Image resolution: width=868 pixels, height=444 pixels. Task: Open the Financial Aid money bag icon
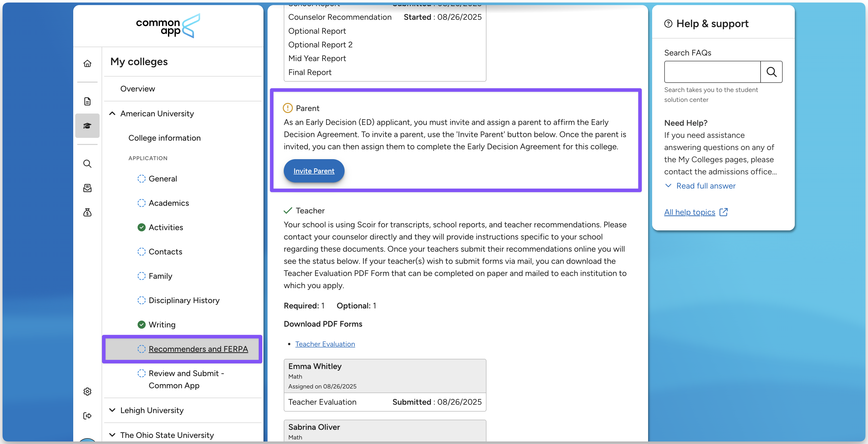coord(87,212)
